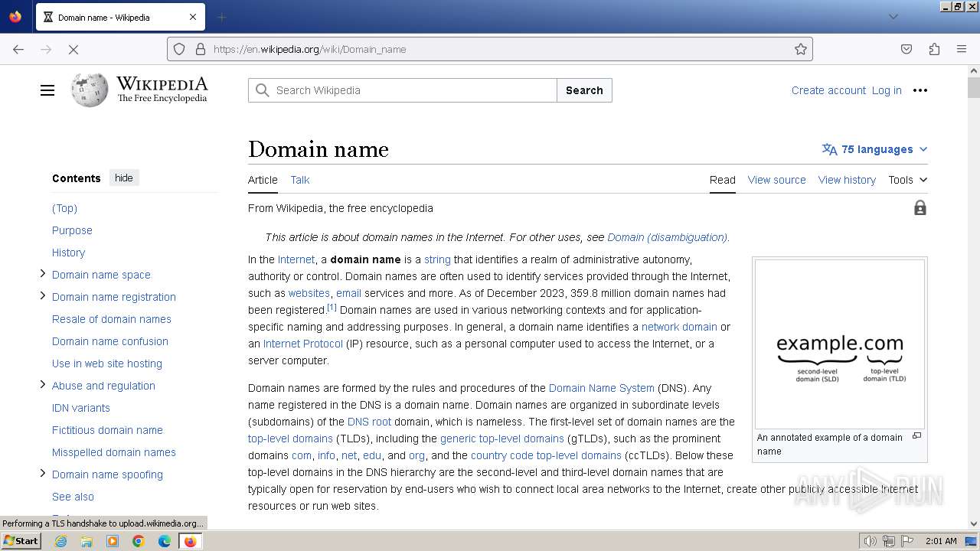Viewport: 980px width, 551px height.
Task: Open the View history tab
Action: click(847, 180)
